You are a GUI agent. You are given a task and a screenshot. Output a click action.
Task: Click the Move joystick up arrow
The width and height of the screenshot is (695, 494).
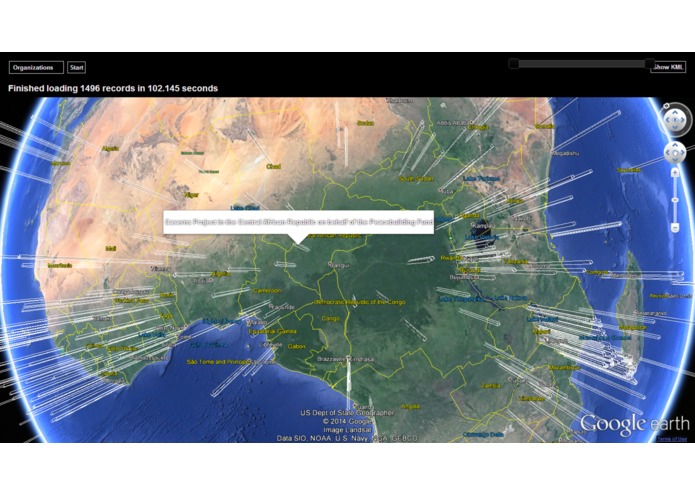[675, 145]
